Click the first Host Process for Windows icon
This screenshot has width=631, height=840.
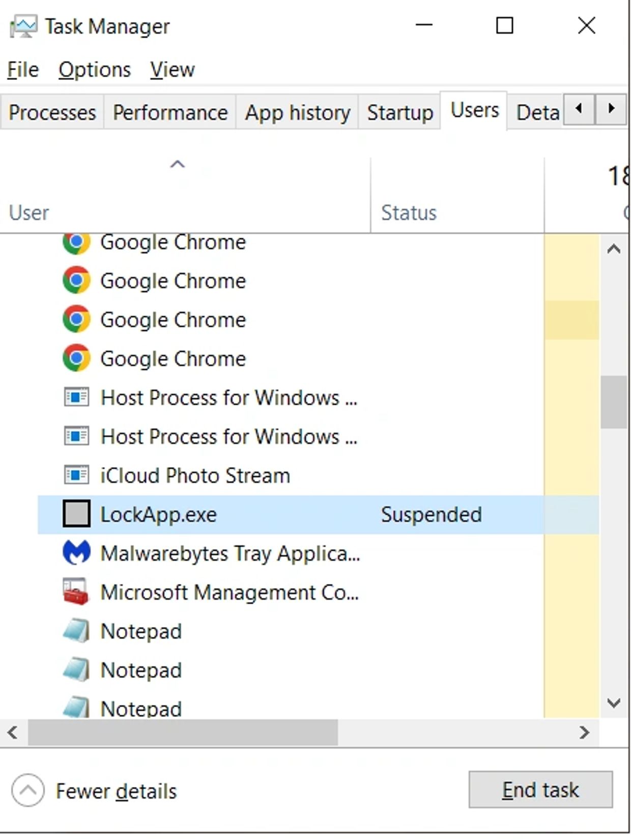pyautogui.click(x=76, y=397)
